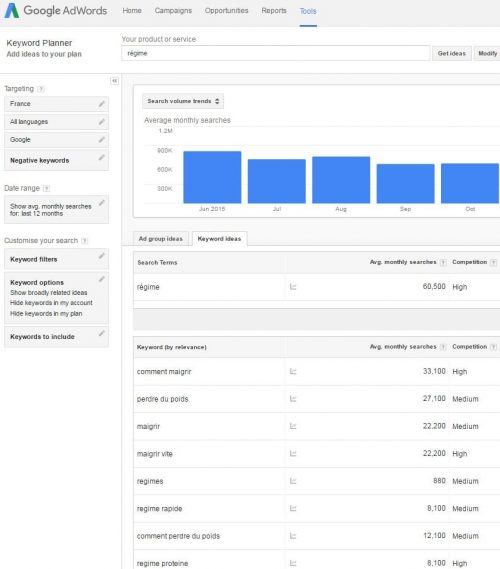Click the 33,100 monthly searches value
The image size is (500, 569).
[434, 371]
